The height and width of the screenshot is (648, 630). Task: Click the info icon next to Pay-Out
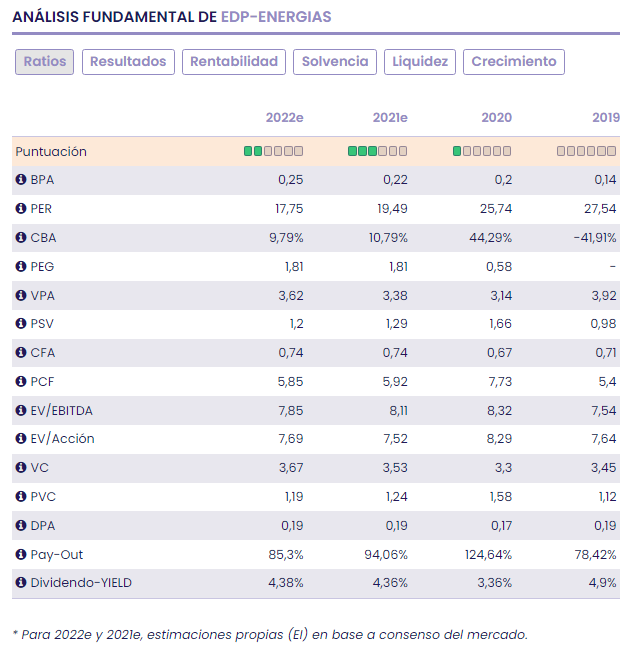point(20,554)
